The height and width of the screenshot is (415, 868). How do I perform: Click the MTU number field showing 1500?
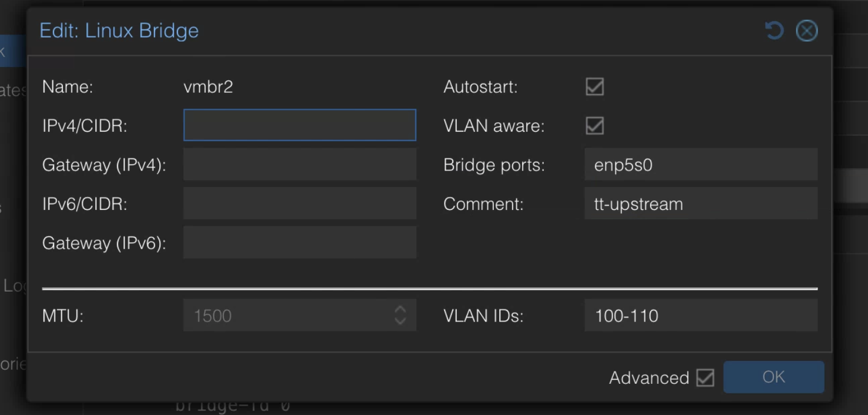click(x=288, y=315)
